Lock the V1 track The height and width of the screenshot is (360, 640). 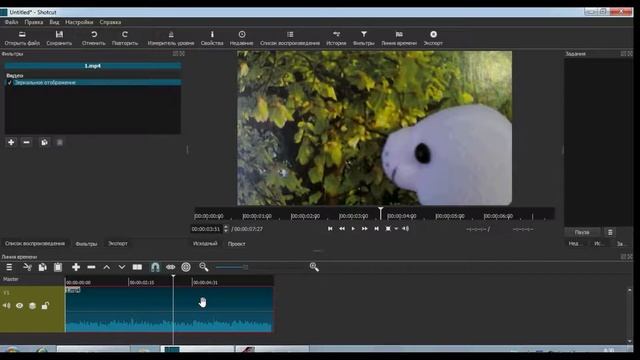click(x=45, y=306)
